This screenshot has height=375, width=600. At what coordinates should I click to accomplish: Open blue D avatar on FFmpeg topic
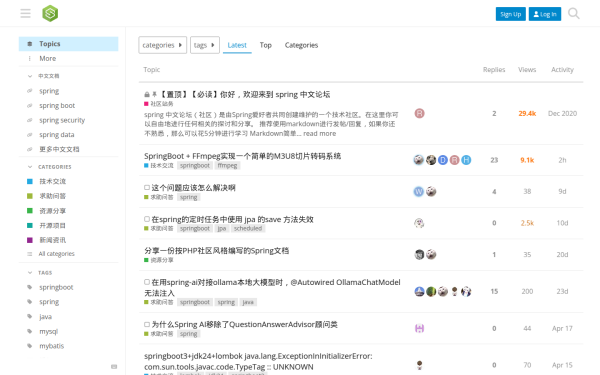click(443, 160)
